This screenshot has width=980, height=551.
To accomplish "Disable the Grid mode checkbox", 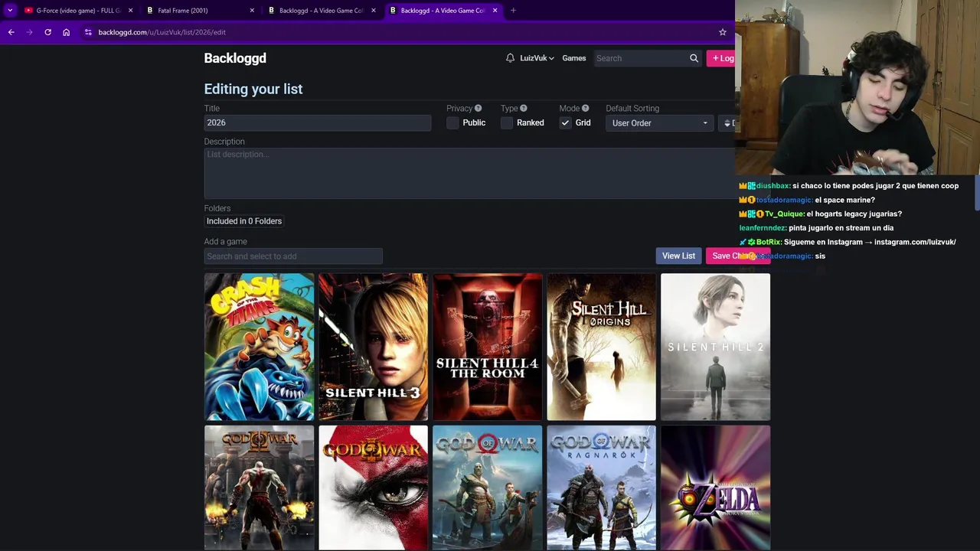I will (565, 123).
